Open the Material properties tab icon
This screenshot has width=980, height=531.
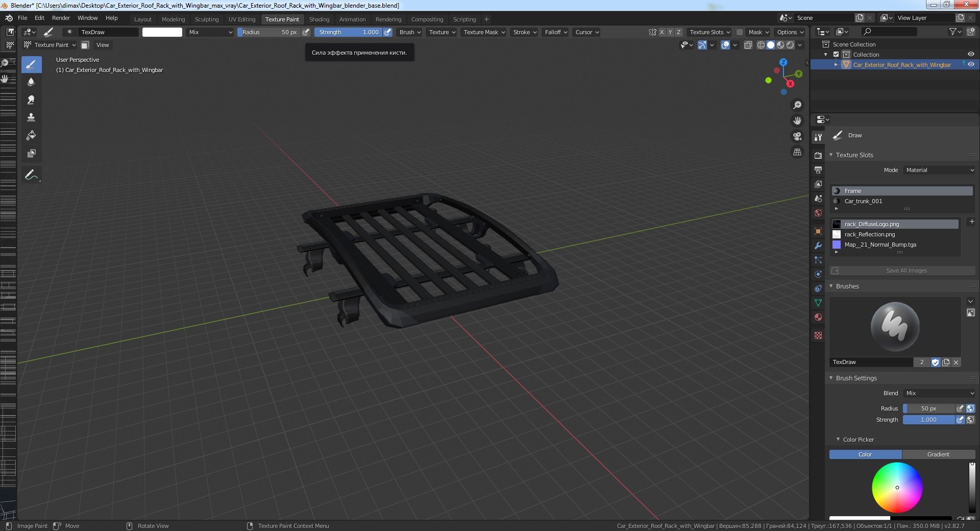[818, 317]
